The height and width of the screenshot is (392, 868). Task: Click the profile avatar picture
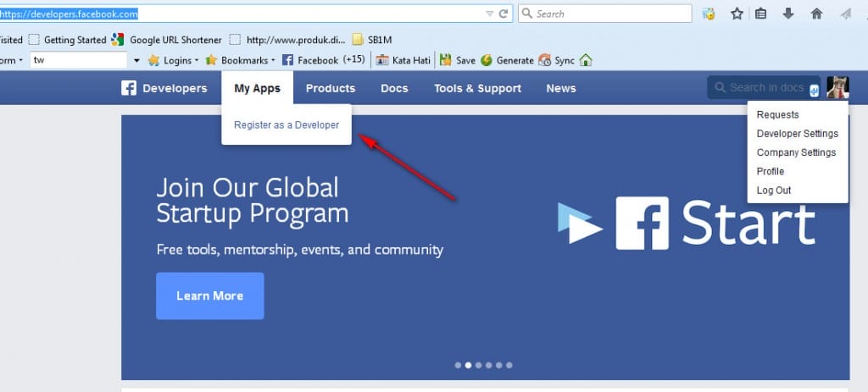(837, 87)
